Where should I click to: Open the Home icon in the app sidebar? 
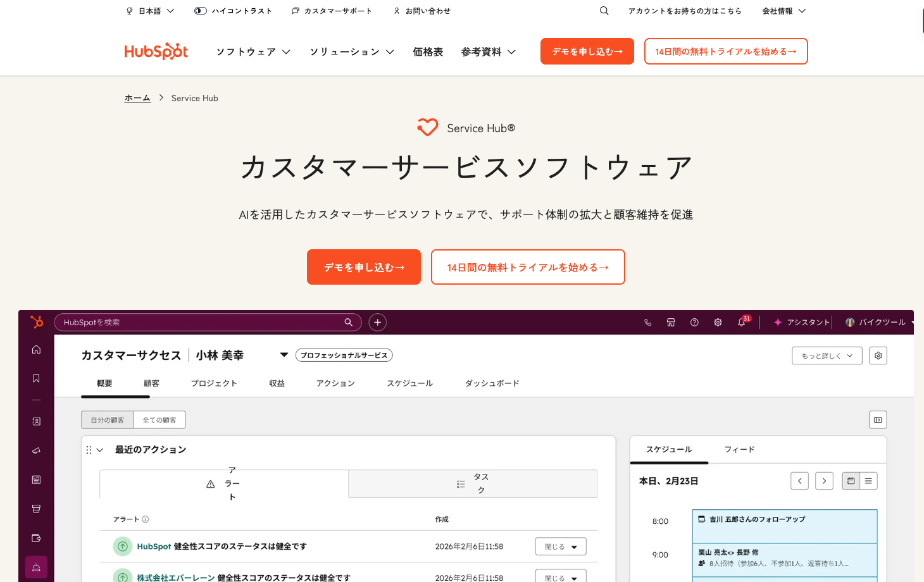[36, 349]
